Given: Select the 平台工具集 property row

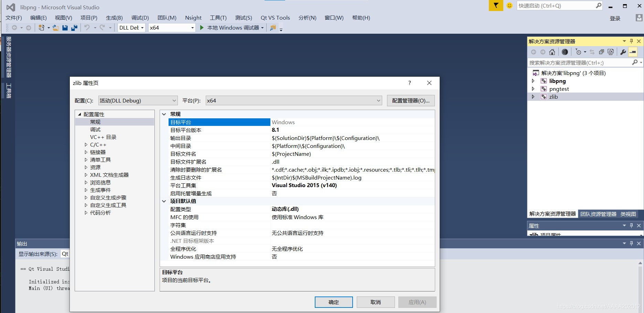Looking at the screenshot, I should pyautogui.click(x=301, y=185).
